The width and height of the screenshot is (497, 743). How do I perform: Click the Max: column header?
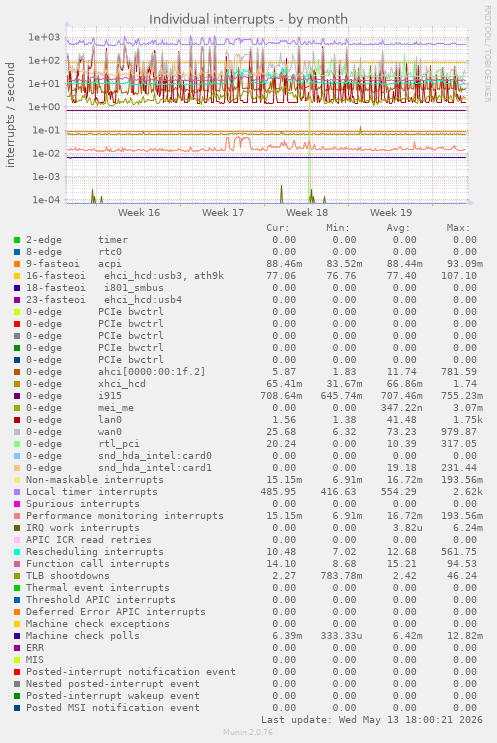click(x=458, y=228)
